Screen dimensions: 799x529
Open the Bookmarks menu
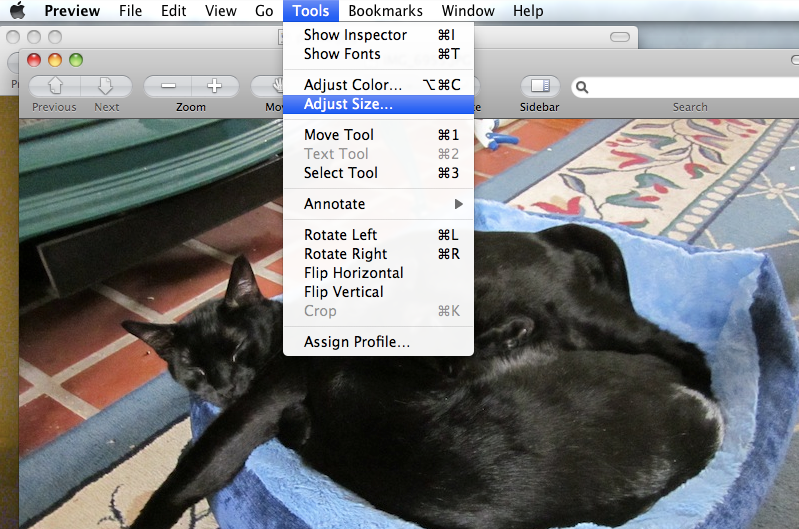(x=386, y=11)
